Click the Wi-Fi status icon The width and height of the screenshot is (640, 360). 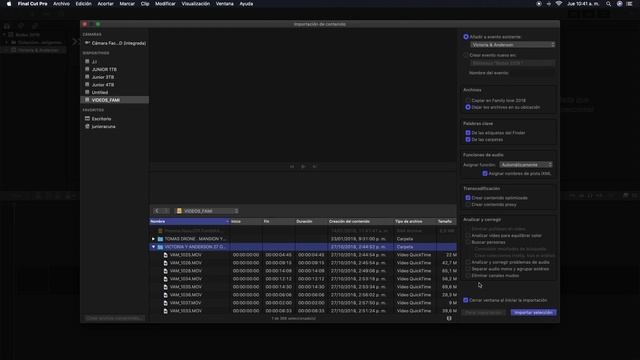[x=559, y=4]
